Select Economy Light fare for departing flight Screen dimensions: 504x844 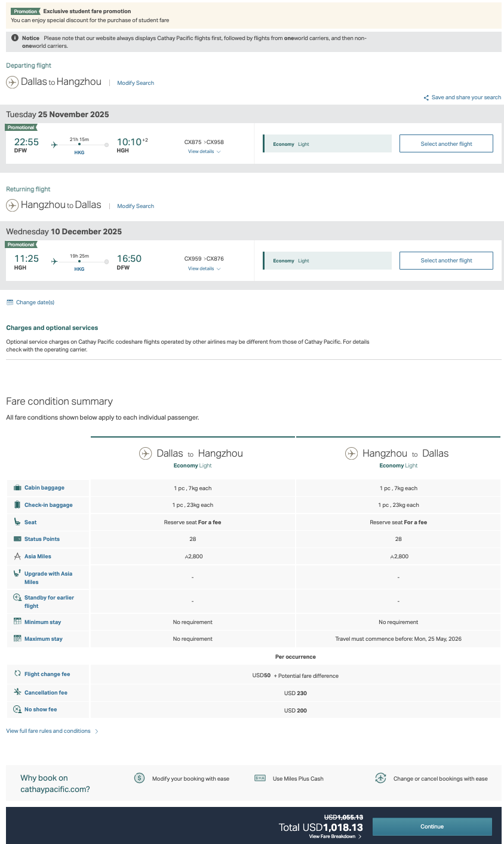[327, 144]
